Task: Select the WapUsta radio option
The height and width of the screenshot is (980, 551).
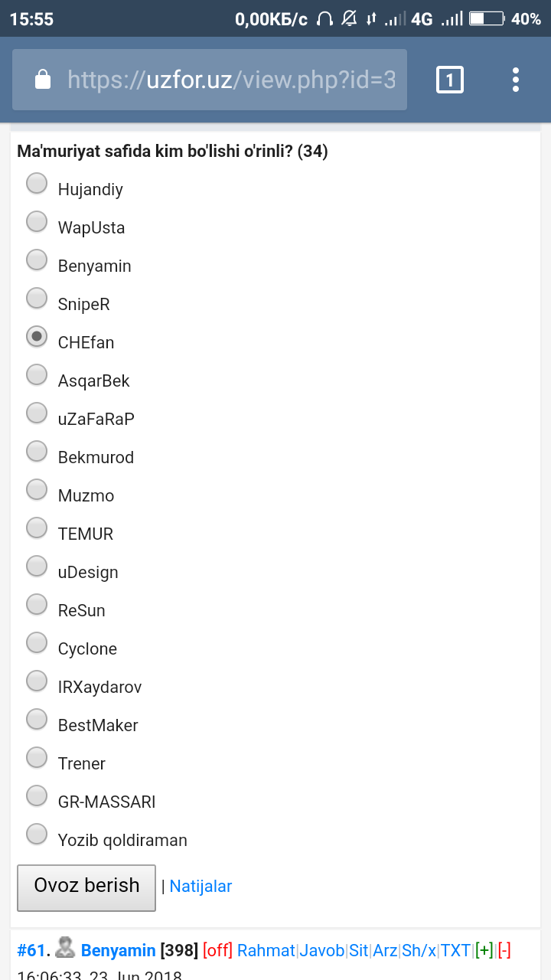Action: (37, 221)
